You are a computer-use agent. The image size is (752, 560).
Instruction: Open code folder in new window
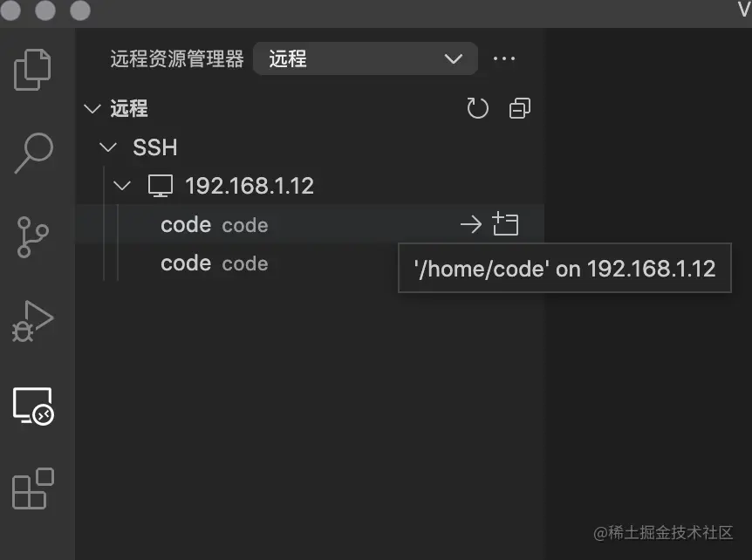[505, 224]
